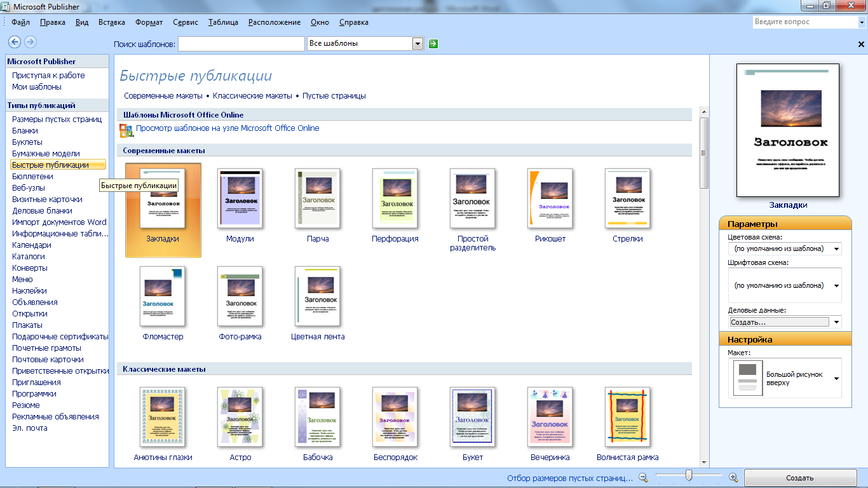868x488 pixels.
Task: Select the Фото-рамка template thumbnail
Action: (x=240, y=296)
